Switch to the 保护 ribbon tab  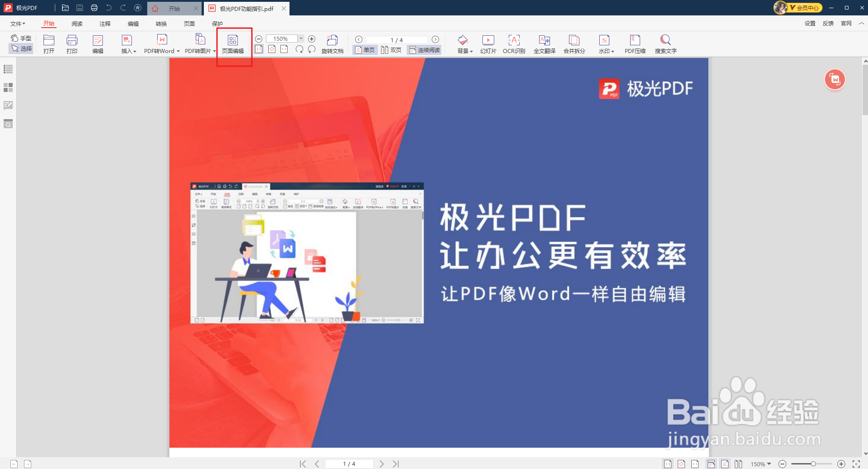point(217,24)
